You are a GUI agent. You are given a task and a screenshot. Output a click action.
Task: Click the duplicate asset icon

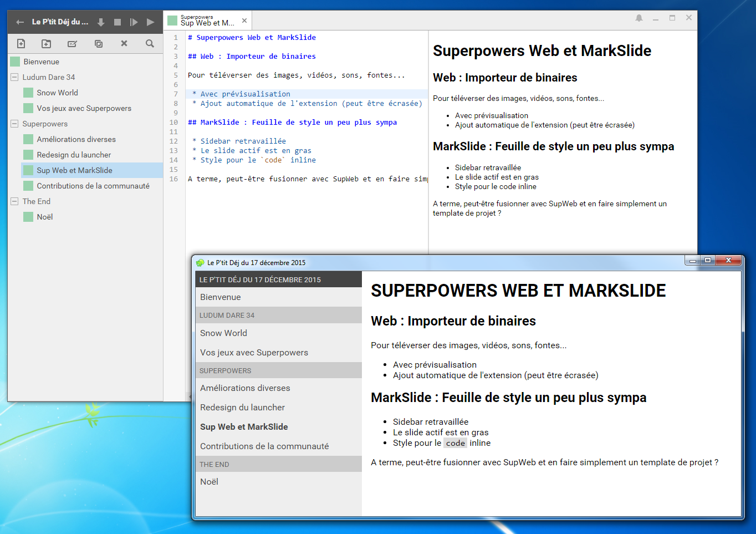coord(99,43)
